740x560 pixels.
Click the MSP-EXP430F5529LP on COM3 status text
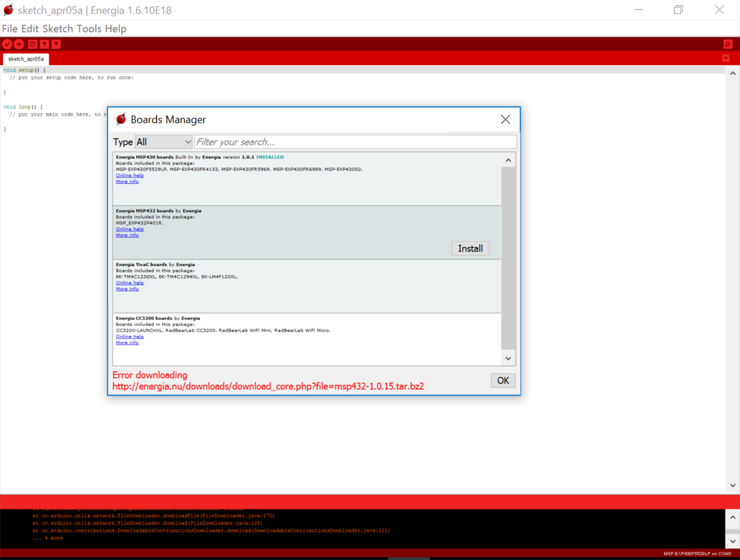click(x=697, y=553)
